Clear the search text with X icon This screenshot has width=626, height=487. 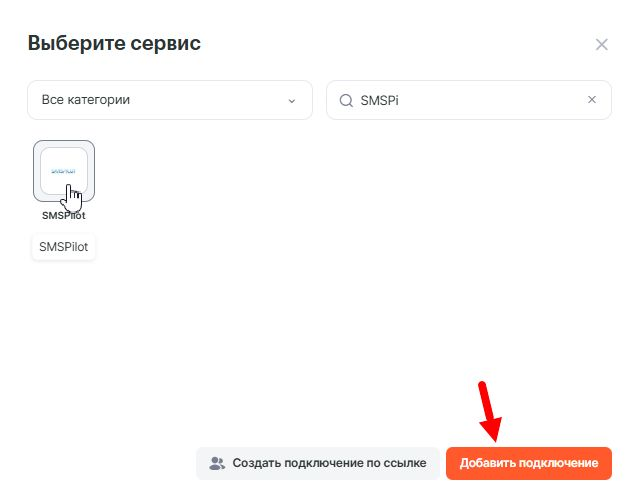click(591, 100)
